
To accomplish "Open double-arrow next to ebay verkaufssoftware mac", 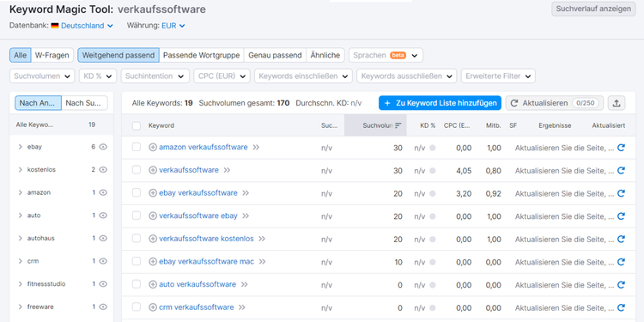I will (263, 261).
